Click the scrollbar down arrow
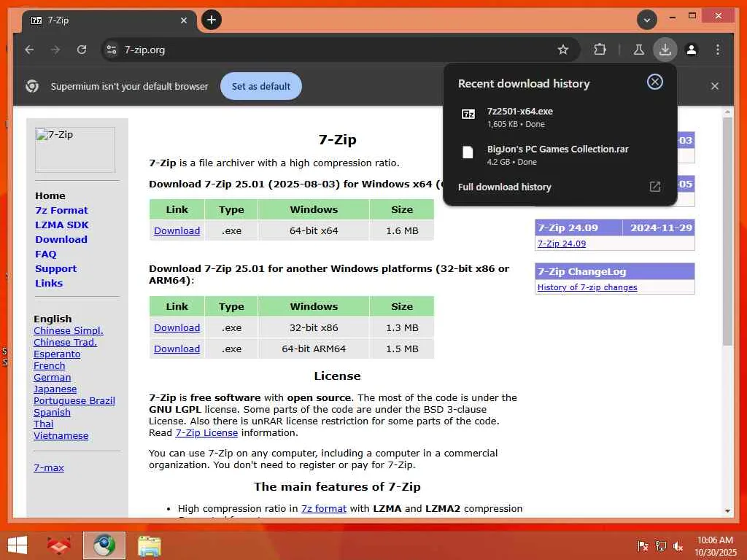The image size is (747, 560). pyautogui.click(x=727, y=511)
